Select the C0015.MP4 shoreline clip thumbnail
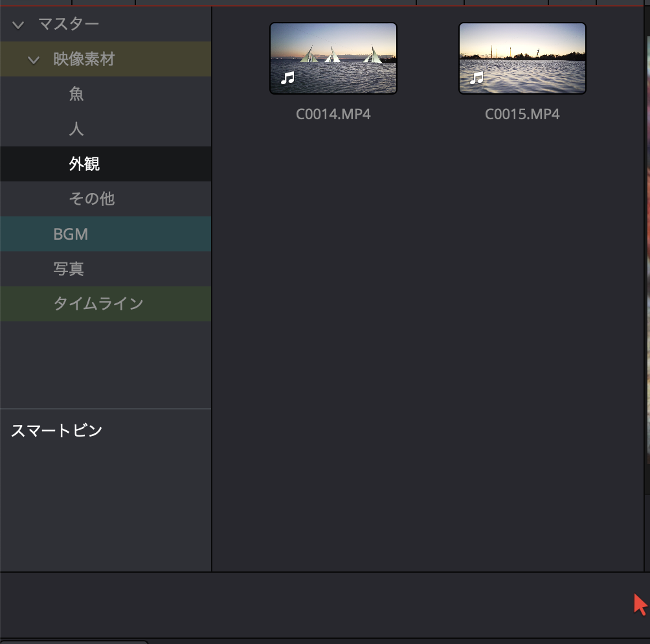This screenshot has width=650, height=644. click(522, 58)
